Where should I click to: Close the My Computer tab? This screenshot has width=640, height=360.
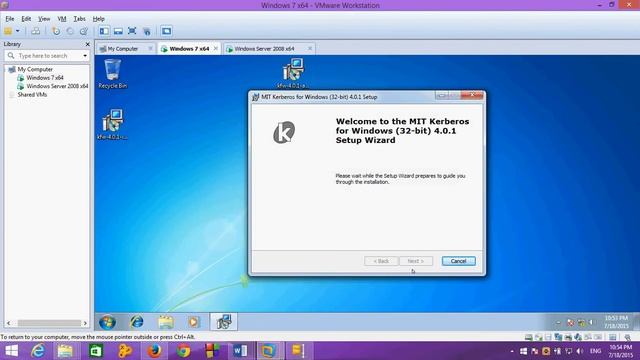click(x=150, y=49)
